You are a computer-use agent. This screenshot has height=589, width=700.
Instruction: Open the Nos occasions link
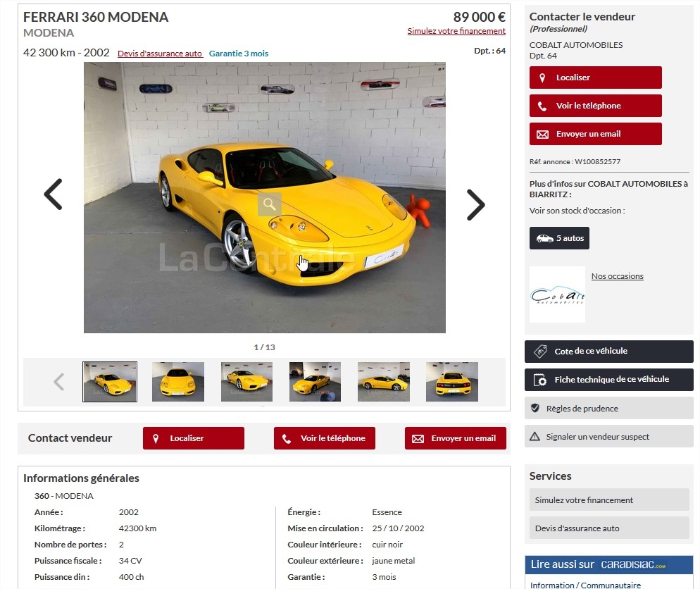point(618,276)
